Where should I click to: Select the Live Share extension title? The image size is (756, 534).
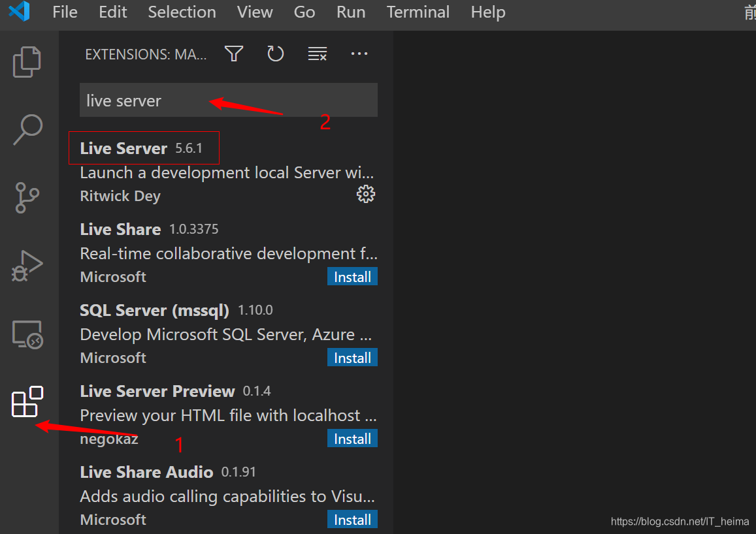click(x=120, y=229)
